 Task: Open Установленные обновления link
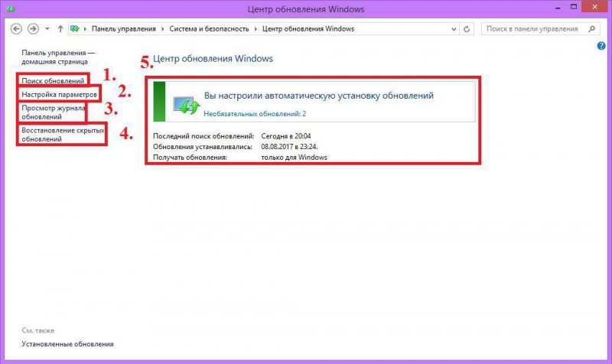(x=67, y=344)
